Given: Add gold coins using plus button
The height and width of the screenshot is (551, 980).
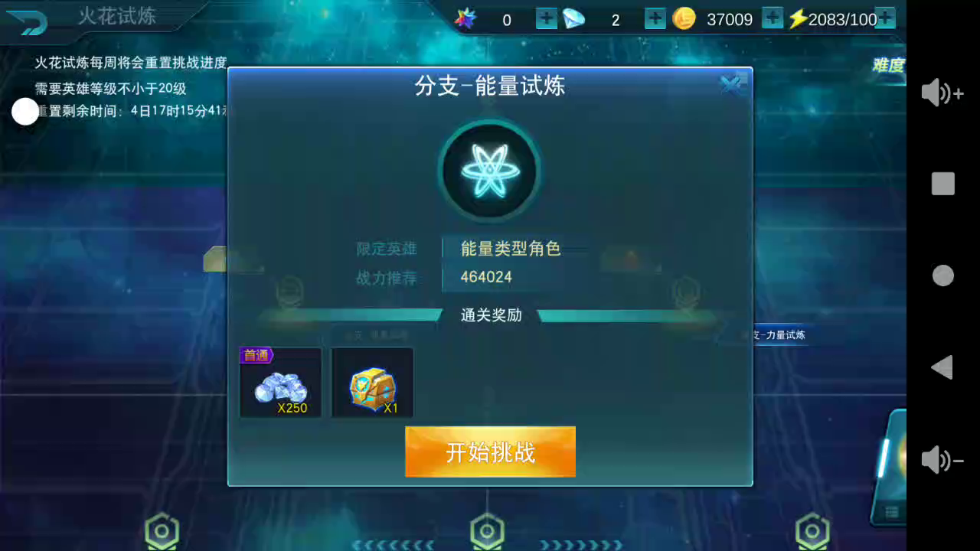Looking at the screenshot, I should [773, 18].
